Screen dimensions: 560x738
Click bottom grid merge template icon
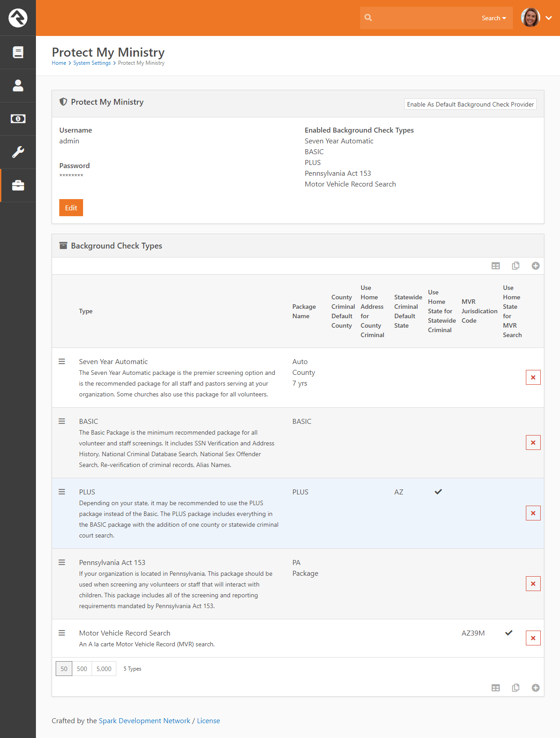(516, 688)
